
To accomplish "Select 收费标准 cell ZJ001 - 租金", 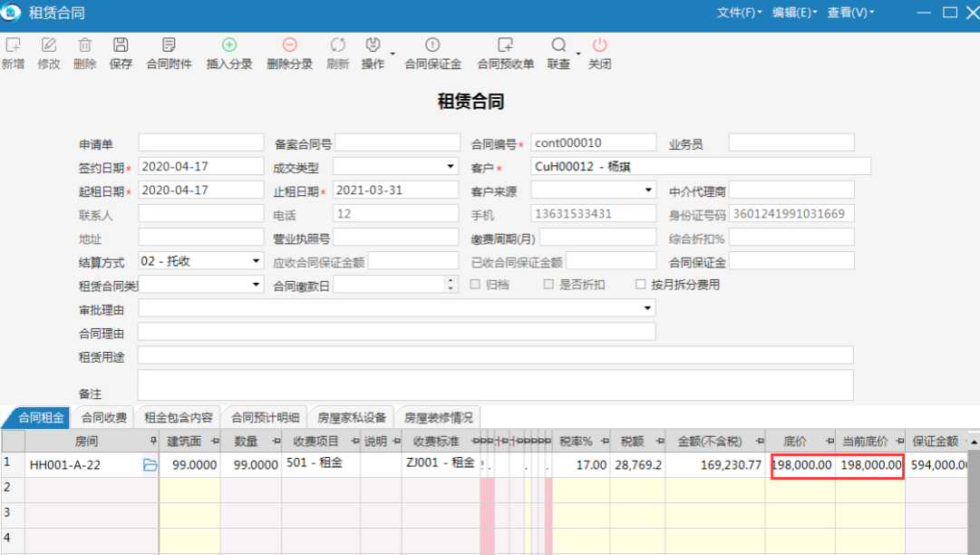I will pyautogui.click(x=441, y=465).
